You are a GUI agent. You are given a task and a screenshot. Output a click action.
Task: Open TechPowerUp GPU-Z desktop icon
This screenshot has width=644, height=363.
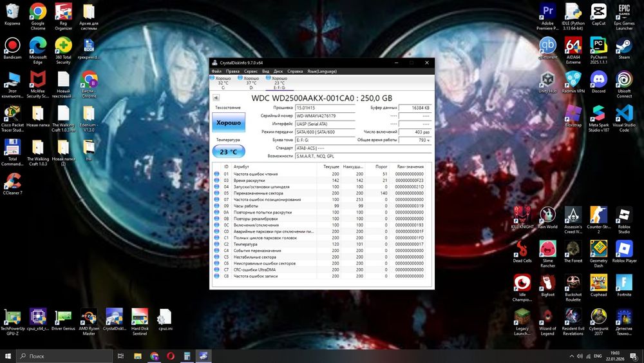click(x=12, y=322)
